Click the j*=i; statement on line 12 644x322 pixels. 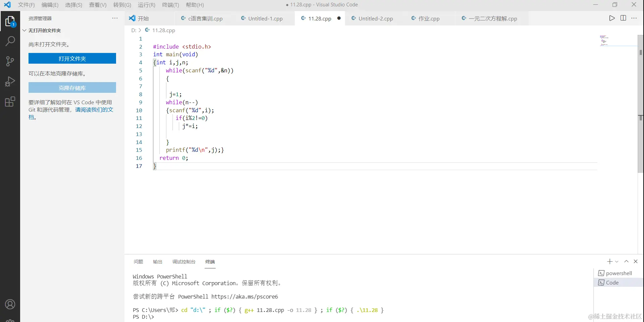190,126
